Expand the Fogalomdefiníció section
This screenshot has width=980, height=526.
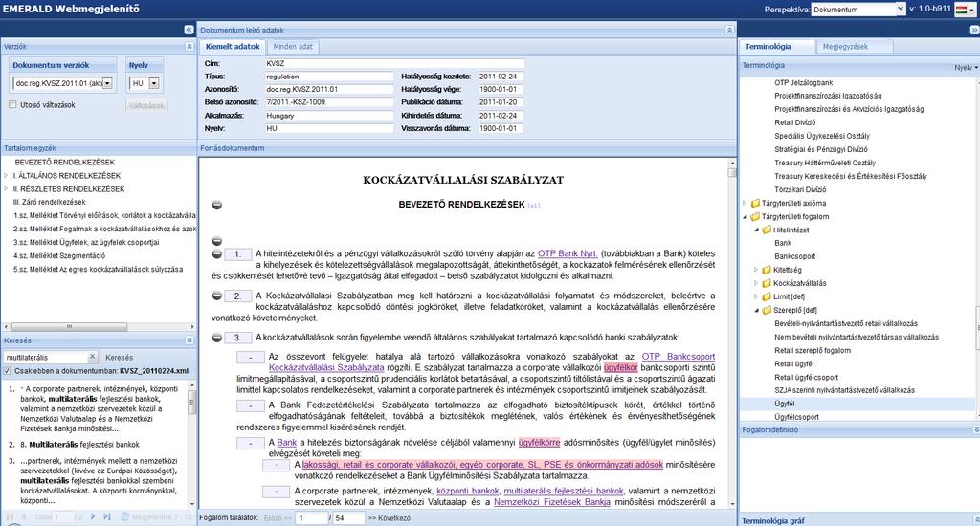pyautogui.click(x=976, y=429)
